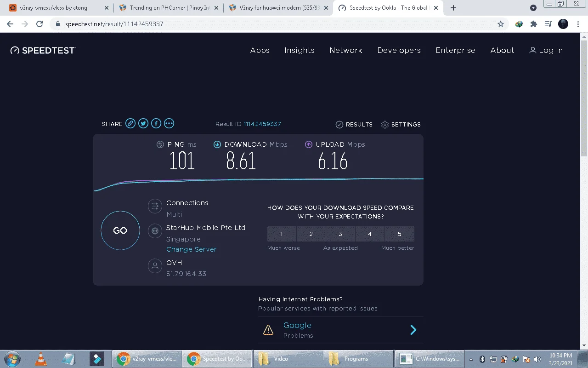Copy the result link share icon
Image resolution: width=588 pixels, height=368 pixels.
click(130, 123)
